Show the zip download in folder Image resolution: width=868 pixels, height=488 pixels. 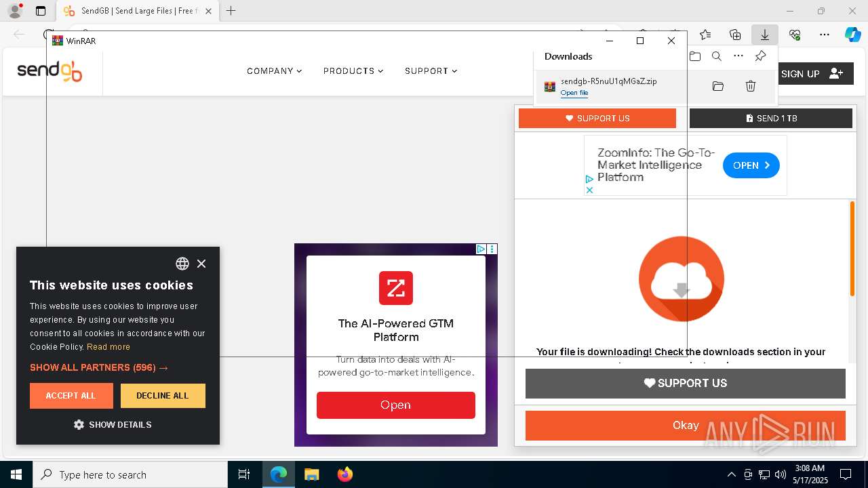coord(718,86)
